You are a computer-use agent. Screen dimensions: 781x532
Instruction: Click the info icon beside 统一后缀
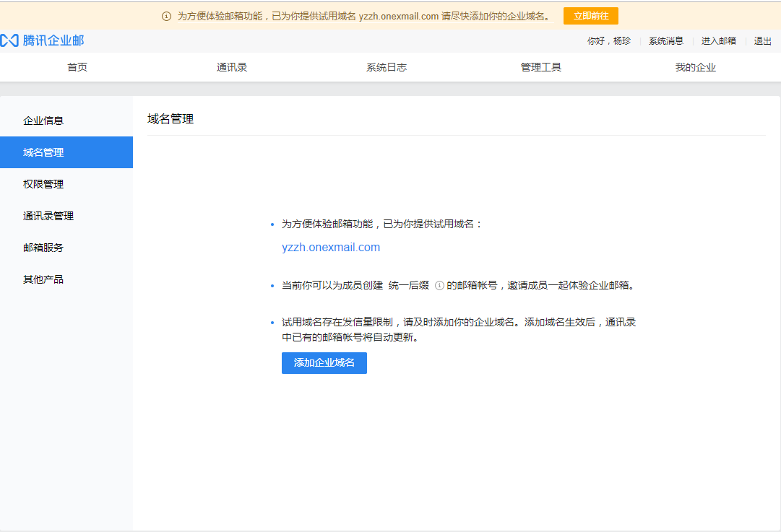439,286
